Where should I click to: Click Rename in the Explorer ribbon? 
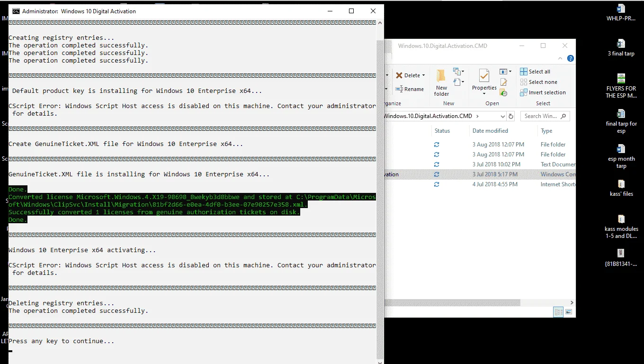(410, 89)
